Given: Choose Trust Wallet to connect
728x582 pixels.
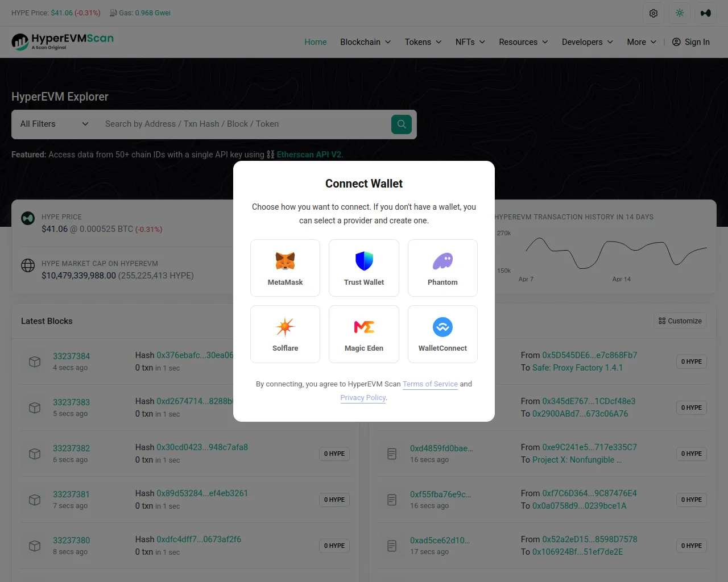Looking at the screenshot, I should pos(364,268).
